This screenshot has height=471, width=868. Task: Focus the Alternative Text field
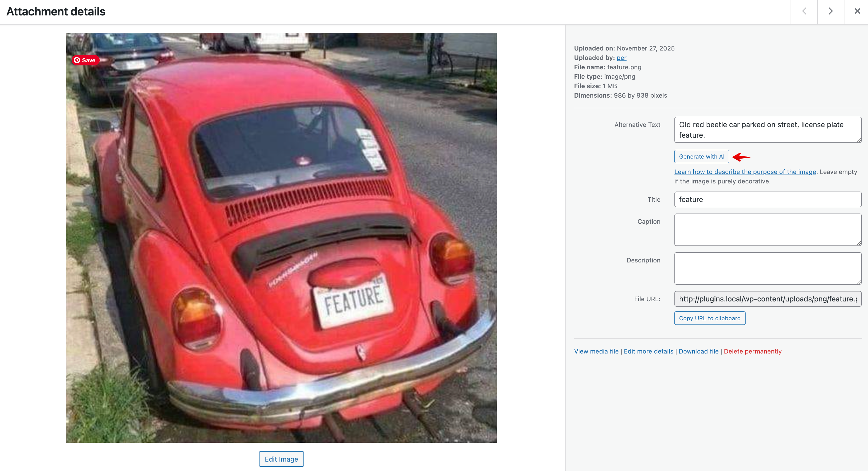point(768,130)
